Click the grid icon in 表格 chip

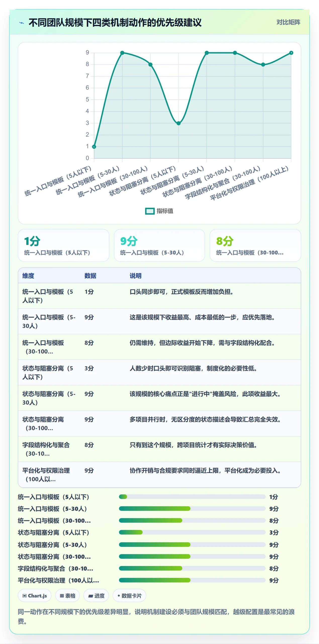pos(62,596)
